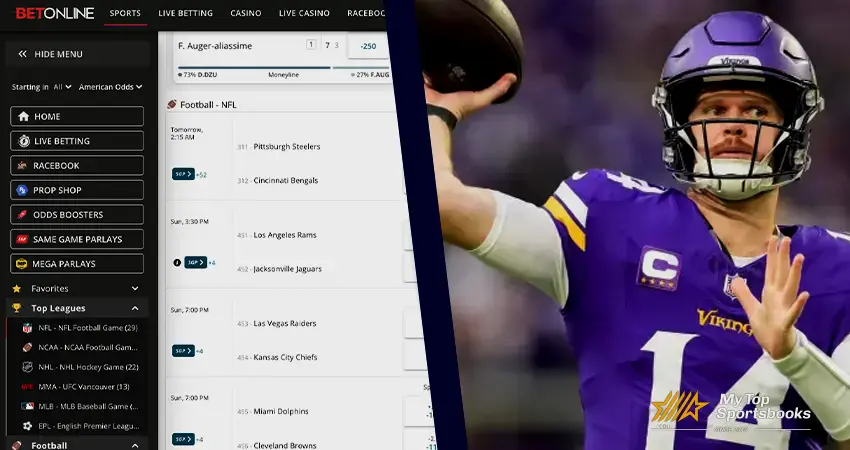Open Prop Shop from sidebar
850x450 pixels.
tap(77, 190)
